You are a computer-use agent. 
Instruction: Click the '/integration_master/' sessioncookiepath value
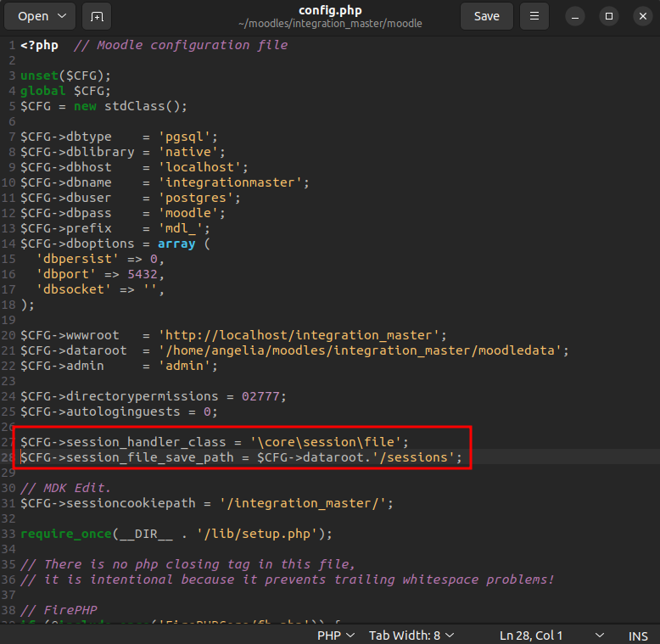pos(303,503)
